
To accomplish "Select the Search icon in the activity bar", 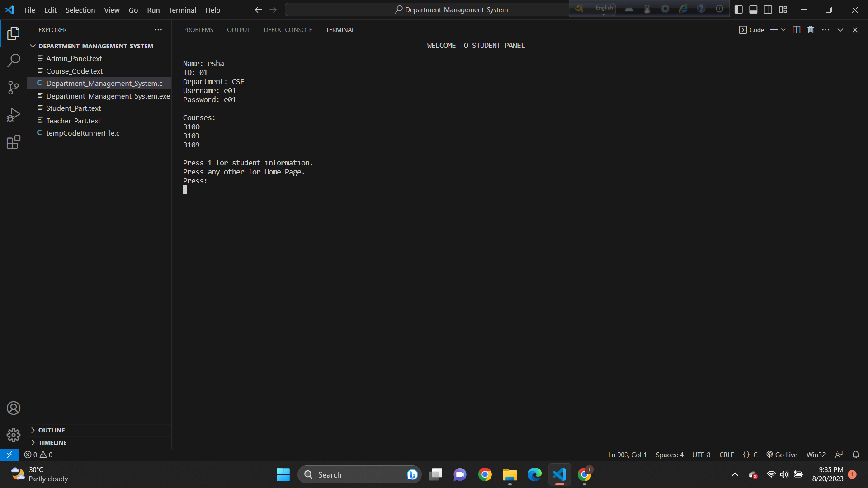I will tap(13, 60).
